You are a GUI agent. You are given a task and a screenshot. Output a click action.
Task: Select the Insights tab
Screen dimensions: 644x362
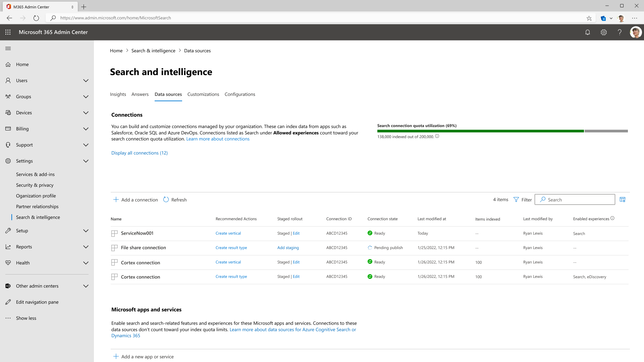click(118, 94)
